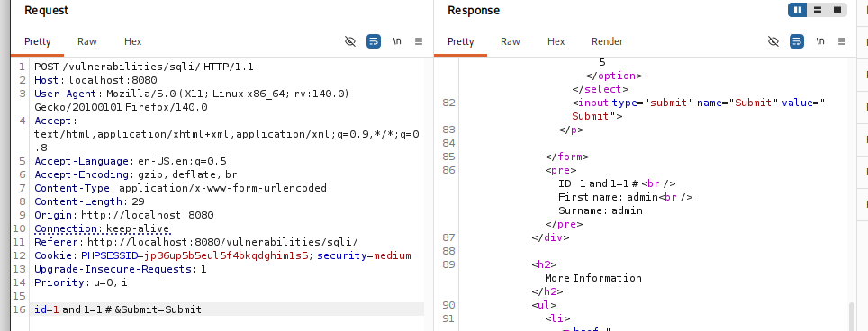Click the '<ul>' tag in Response
The height and width of the screenshot is (331, 868).
tap(544, 305)
